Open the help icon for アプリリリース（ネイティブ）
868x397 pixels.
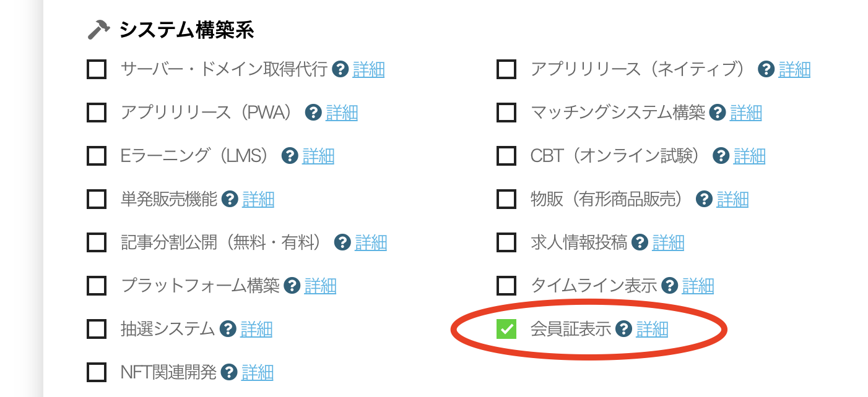click(765, 69)
